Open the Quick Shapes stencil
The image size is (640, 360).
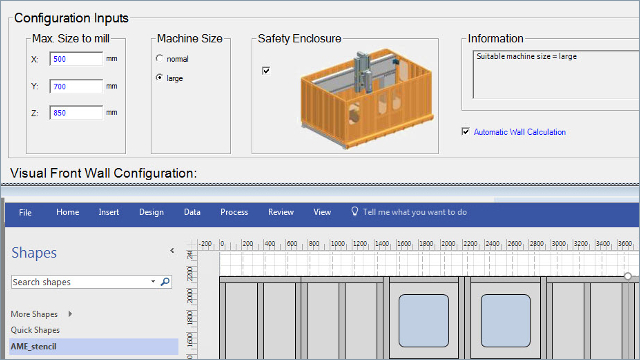(x=35, y=330)
